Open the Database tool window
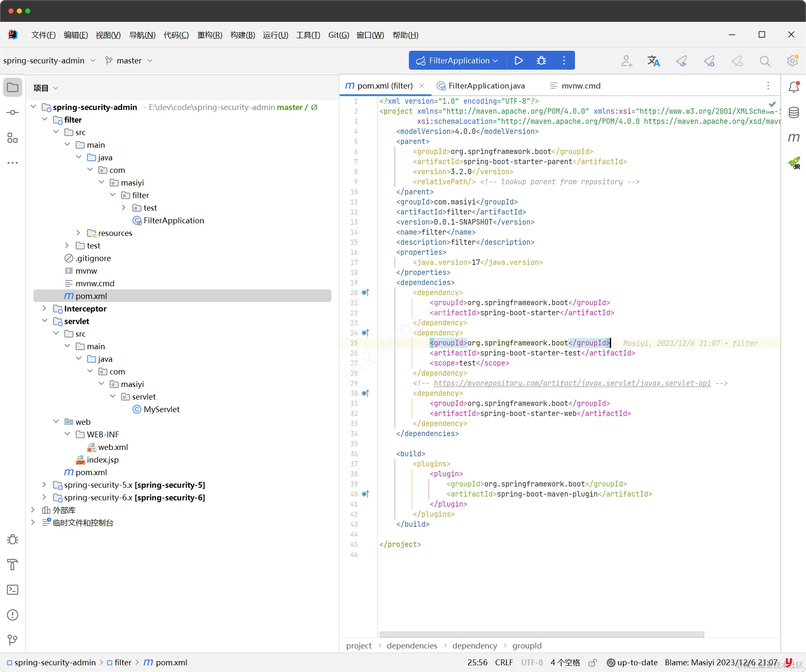Viewport: 806px width, 672px height. coord(794,112)
